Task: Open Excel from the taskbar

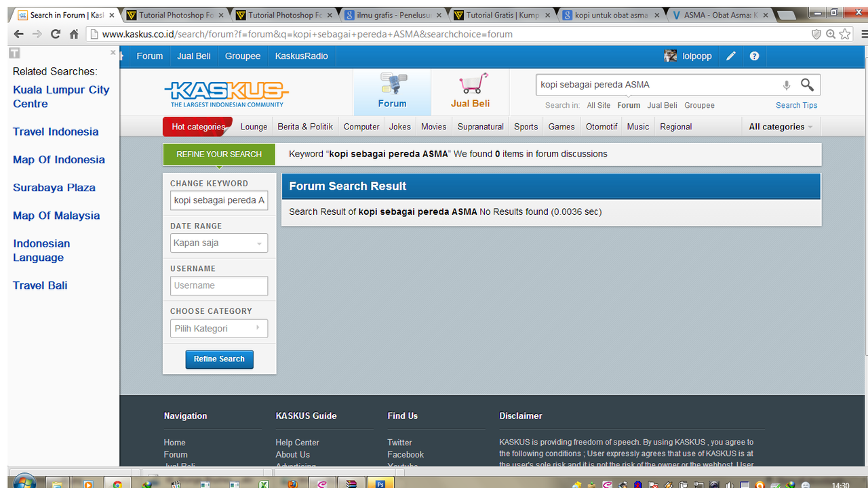Action: [x=264, y=484]
